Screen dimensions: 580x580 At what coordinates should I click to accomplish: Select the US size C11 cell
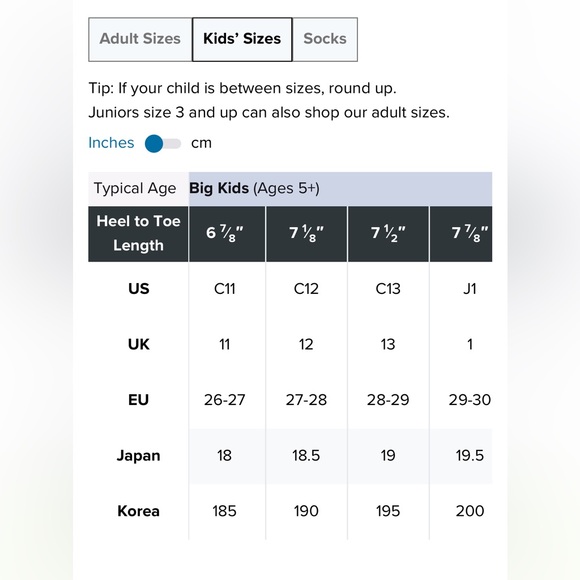click(225, 289)
